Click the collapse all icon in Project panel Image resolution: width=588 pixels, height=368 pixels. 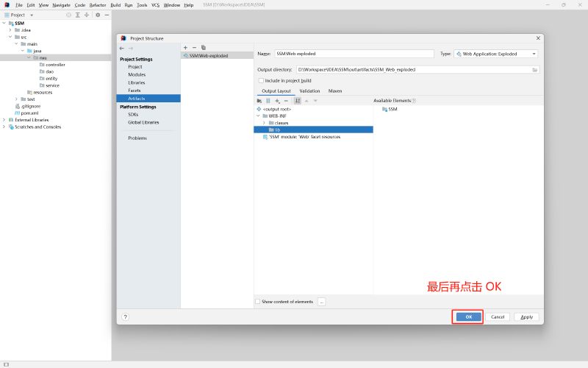[x=87, y=15]
